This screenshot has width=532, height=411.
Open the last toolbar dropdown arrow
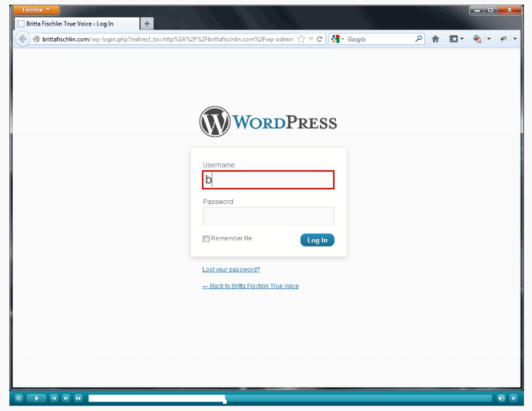[x=515, y=39]
